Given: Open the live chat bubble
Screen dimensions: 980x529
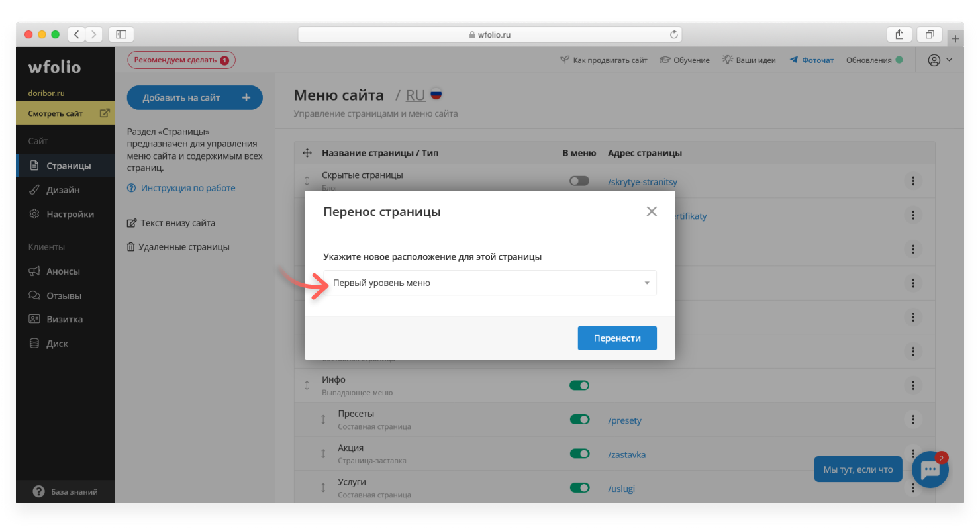Looking at the screenshot, I should tap(930, 469).
